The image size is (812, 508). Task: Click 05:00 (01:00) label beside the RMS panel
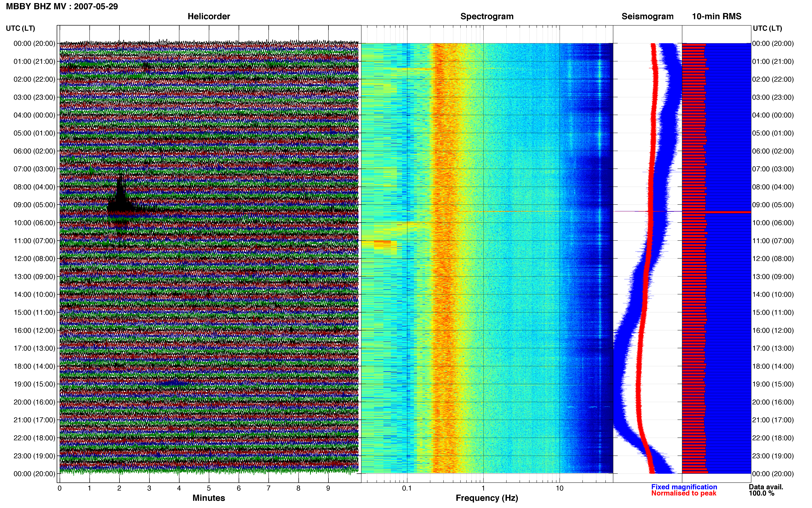click(x=773, y=133)
